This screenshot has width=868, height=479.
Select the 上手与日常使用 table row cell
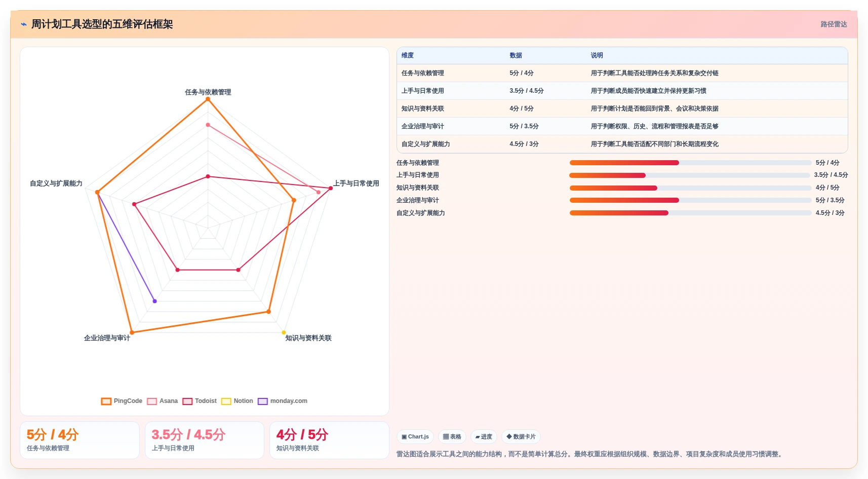(423, 91)
